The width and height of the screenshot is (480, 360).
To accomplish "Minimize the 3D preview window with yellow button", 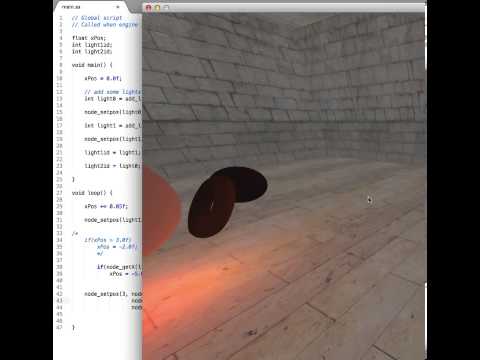I will point(157,7).
